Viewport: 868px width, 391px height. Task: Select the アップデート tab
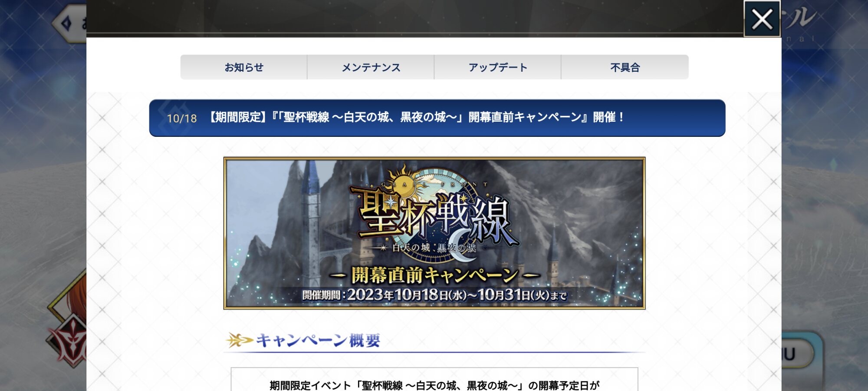(497, 67)
